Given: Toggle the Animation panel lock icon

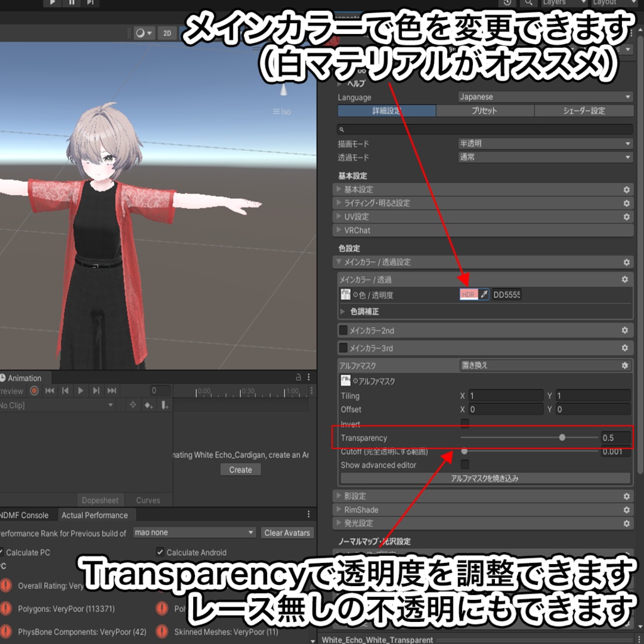Looking at the screenshot, I should pyautogui.click(x=299, y=377).
